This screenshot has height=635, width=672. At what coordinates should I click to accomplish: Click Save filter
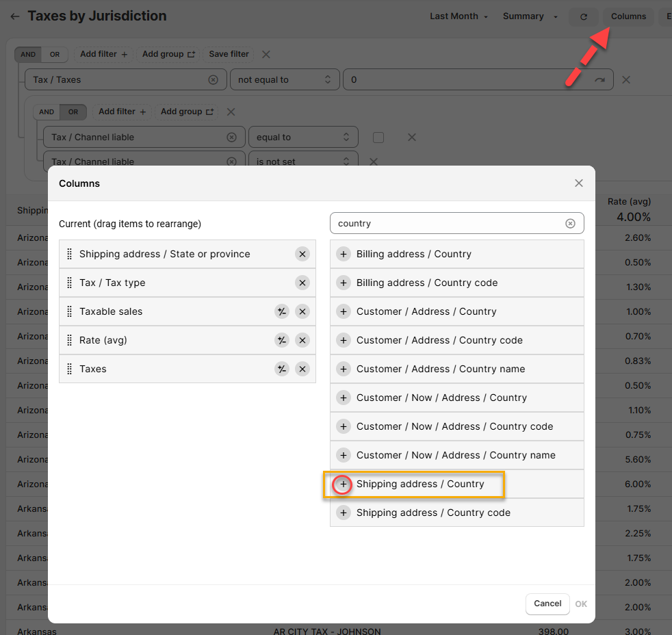pyautogui.click(x=229, y=54)
